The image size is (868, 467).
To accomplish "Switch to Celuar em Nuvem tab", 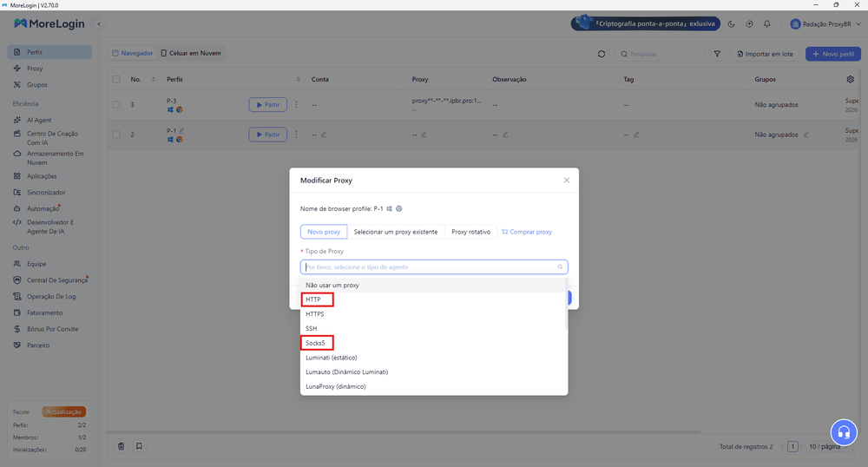I will [191, 53].
